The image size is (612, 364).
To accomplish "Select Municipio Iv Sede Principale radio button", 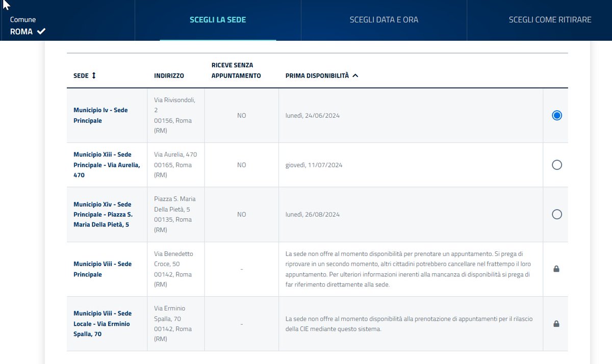I will [557, 116].
